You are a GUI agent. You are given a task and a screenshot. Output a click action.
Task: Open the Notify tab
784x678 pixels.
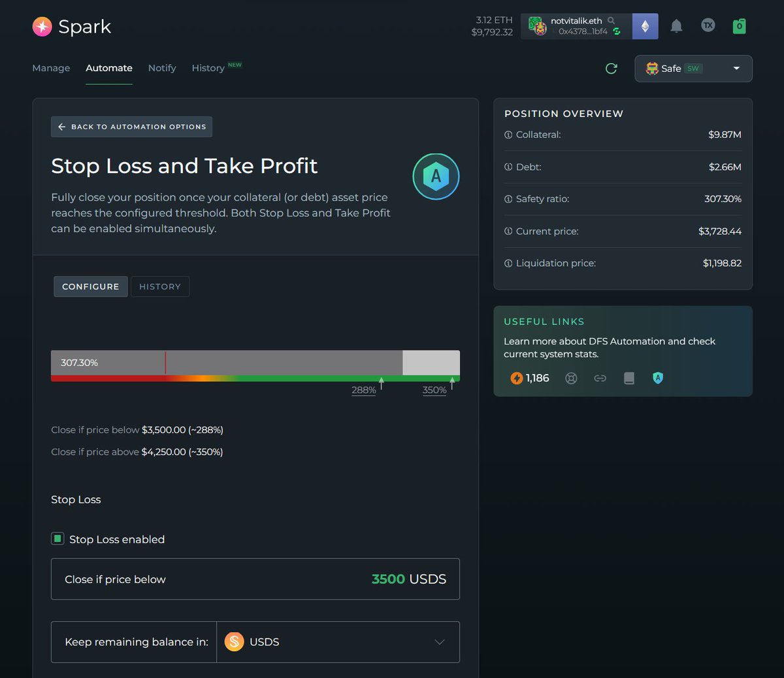[162, 68]
